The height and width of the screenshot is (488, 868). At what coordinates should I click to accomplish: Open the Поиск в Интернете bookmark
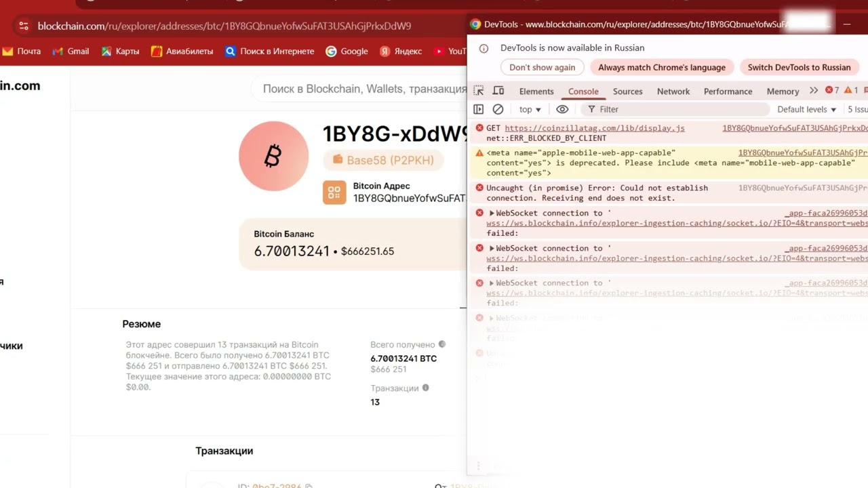[270, 51]
